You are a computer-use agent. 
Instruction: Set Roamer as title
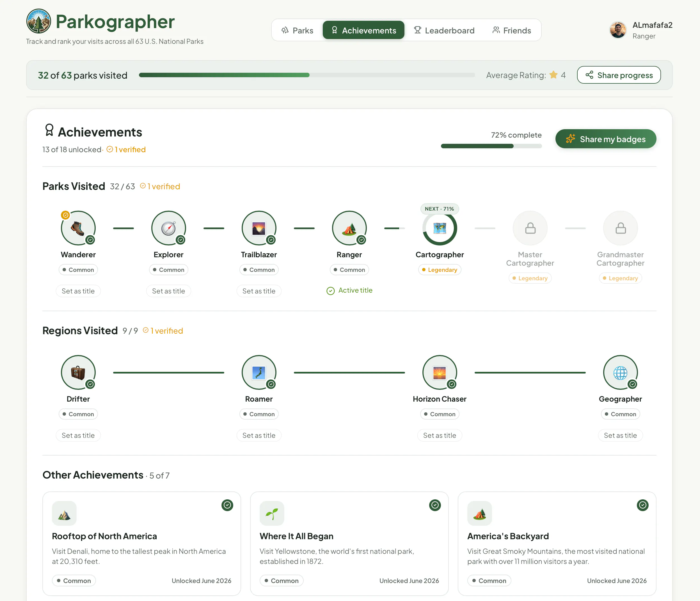pos(259,435)
